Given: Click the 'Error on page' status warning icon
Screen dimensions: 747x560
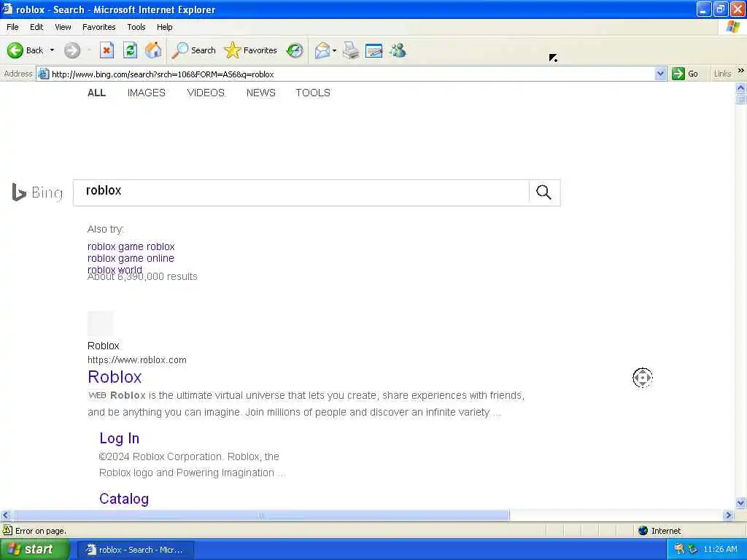Looking at the screenshot, I should click(x=7, y=530).
